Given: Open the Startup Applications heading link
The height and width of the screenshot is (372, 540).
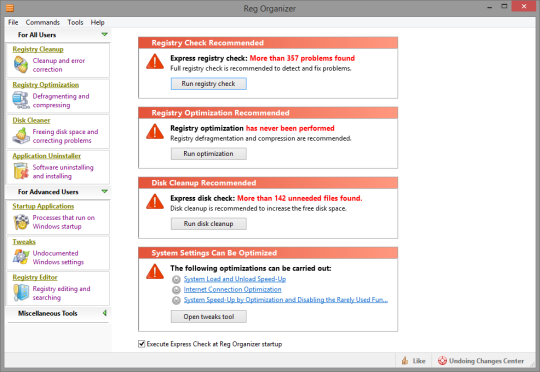Looking at the screenshot, I should [x=43, y=206].
